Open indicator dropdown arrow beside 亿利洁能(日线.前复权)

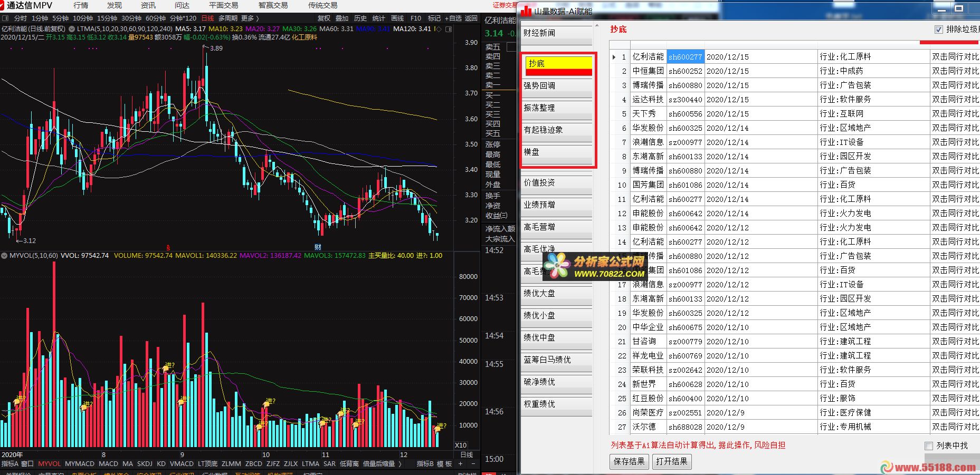point(71,29)
